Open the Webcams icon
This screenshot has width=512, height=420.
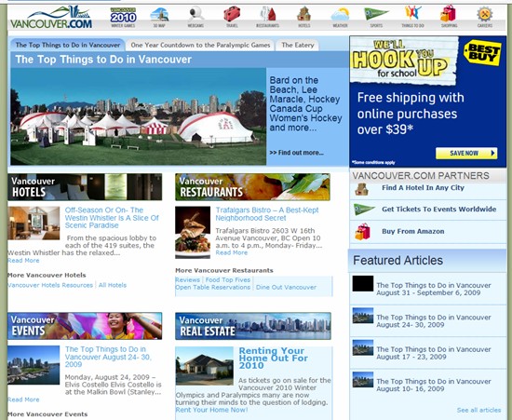click(x=195, y=17)
